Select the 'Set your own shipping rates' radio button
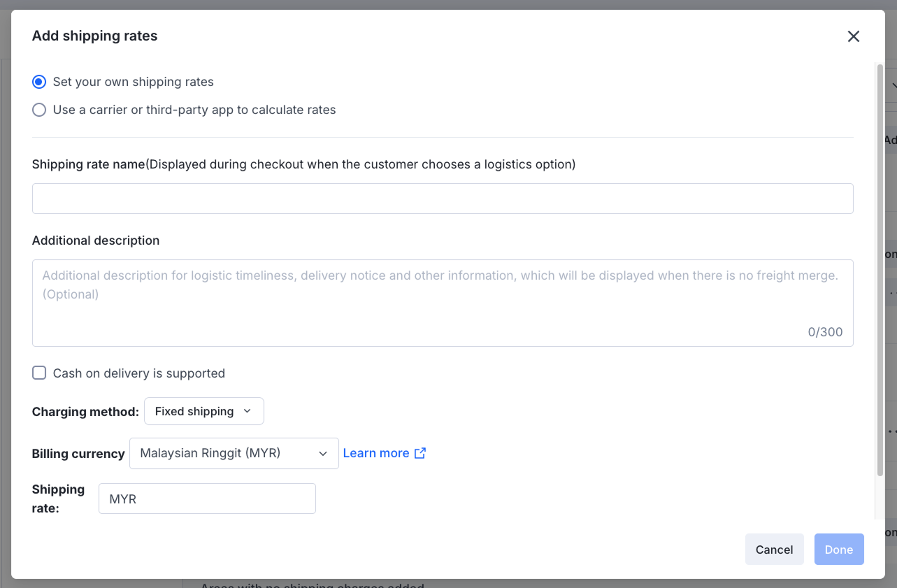The height and width of the screenshot is (588, 897). point(39,82)
